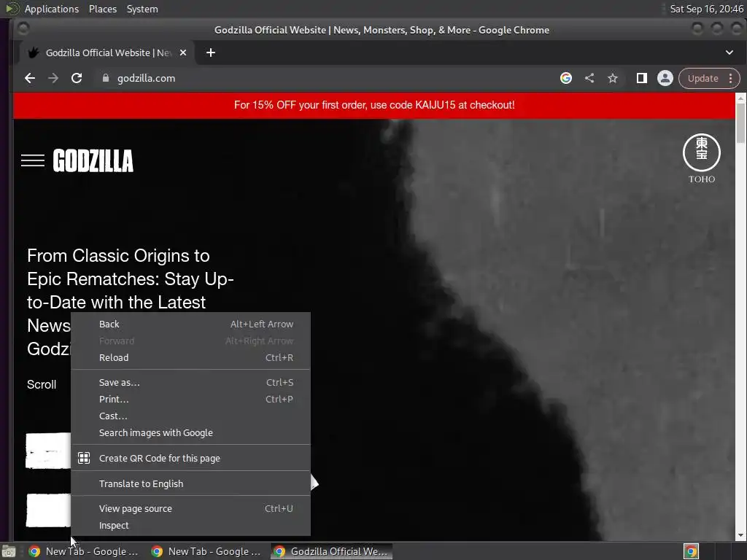The image size is (747, 560).
Task: Open a new tab with plus button
Action: [211, 52]
